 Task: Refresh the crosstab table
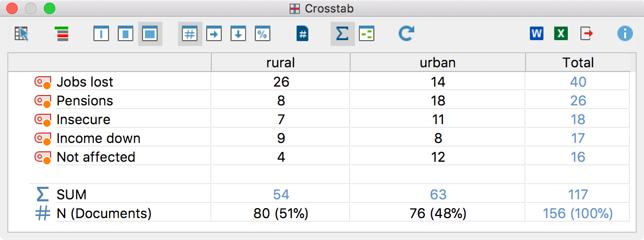click(x=406, y=34)
